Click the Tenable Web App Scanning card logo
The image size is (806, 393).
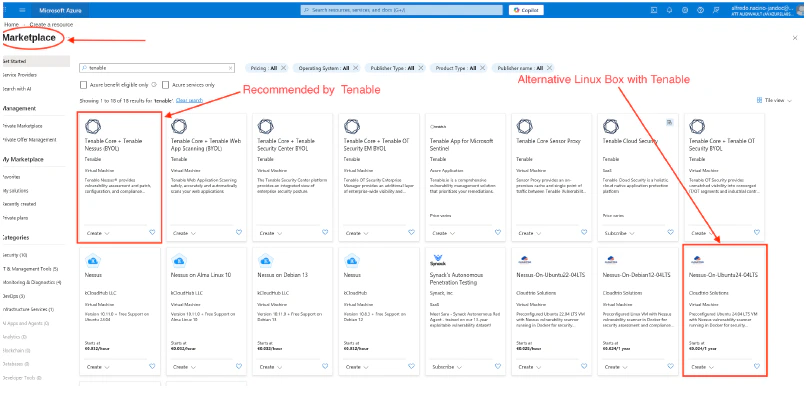[x=179, y=127]
